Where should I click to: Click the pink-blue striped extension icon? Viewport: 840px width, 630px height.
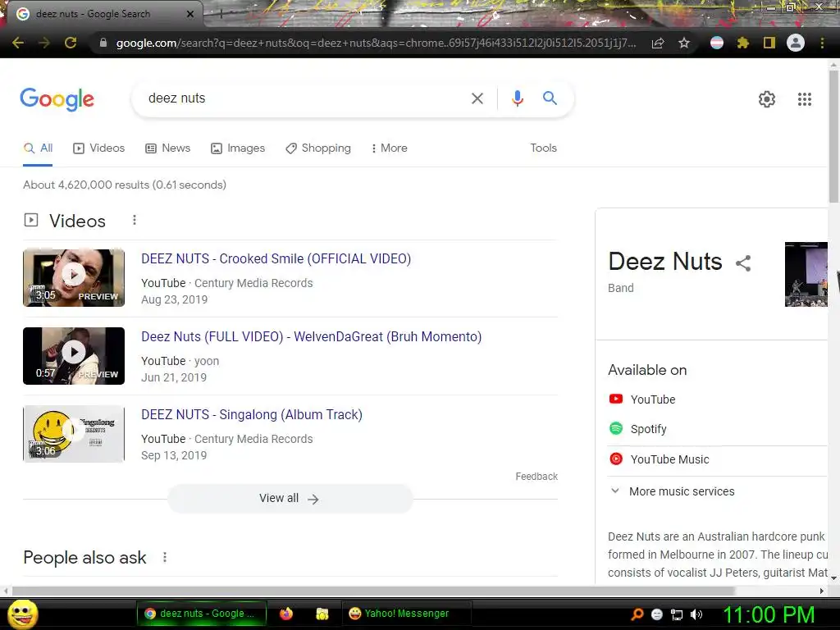[x=717, y=43]
